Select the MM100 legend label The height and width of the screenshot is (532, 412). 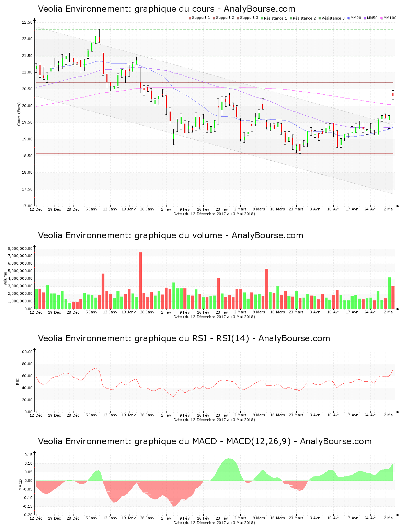[x=390, y=18]
